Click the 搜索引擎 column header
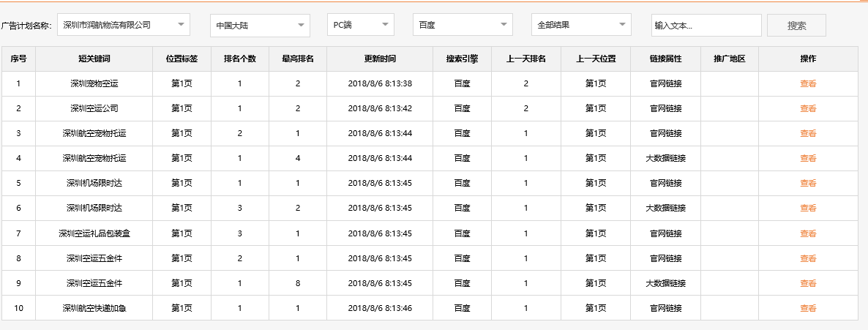868x330 pixels. (x=463, y=59)
